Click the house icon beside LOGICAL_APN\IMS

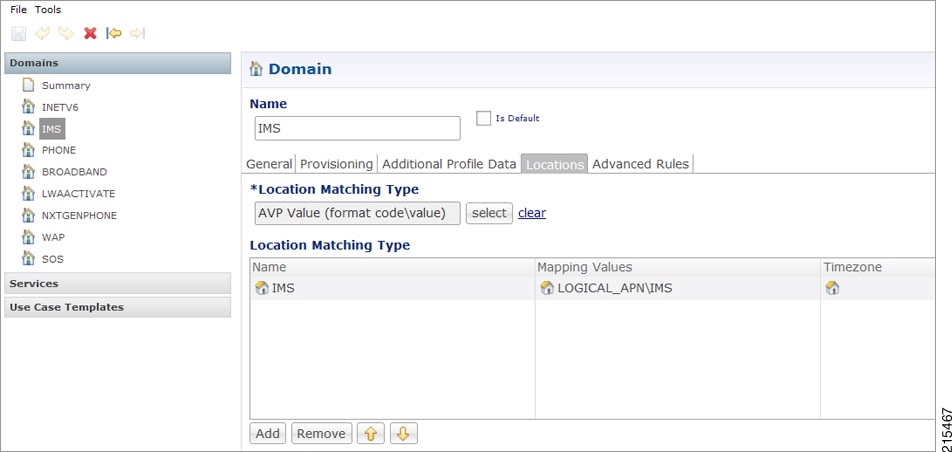pos(546,289)
